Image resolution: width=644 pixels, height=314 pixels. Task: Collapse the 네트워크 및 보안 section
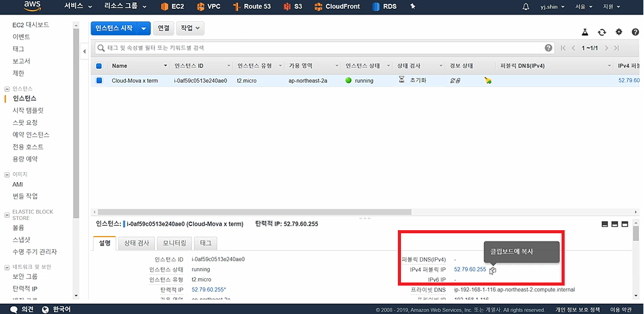pos(6,267)
